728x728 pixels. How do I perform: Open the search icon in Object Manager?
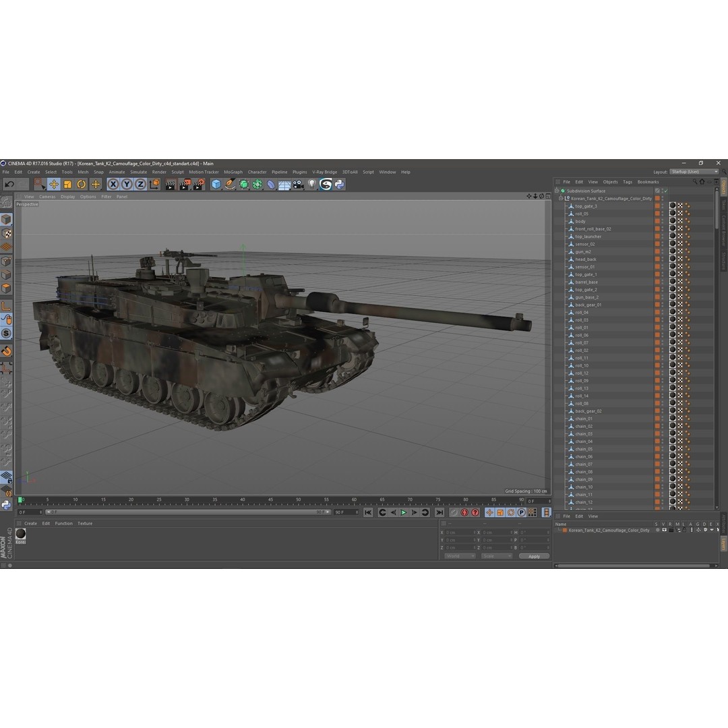pyautogui.click(x=695, y=182)
